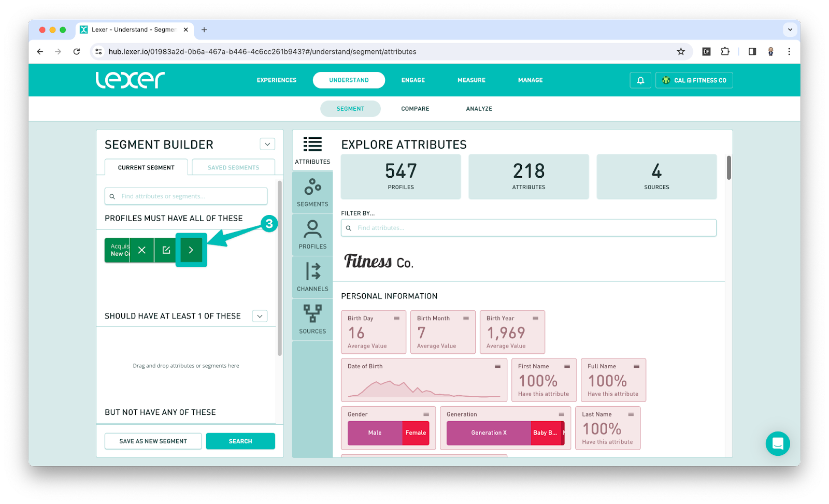The image size is (829, 504).
Task: Click the 4 Sources tile
Action: [x=656, y=177]
